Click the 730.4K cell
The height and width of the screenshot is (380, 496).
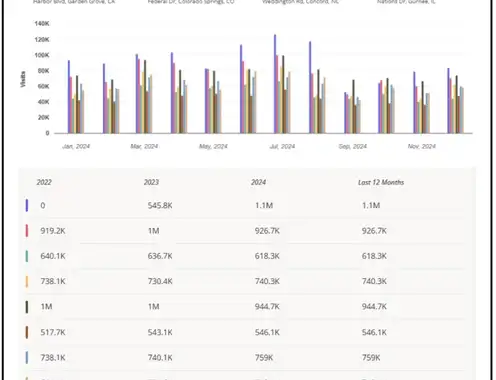click(x=160, y=281)
